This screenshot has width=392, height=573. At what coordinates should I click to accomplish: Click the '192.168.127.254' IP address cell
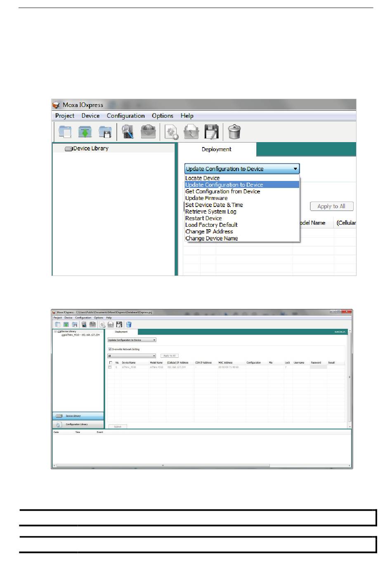click(x=176, y=367)
